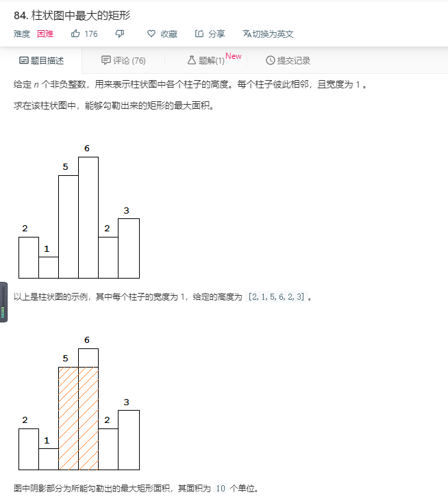Click the 困难 difficulty label

pyautogui.click(x=45, y=34)
